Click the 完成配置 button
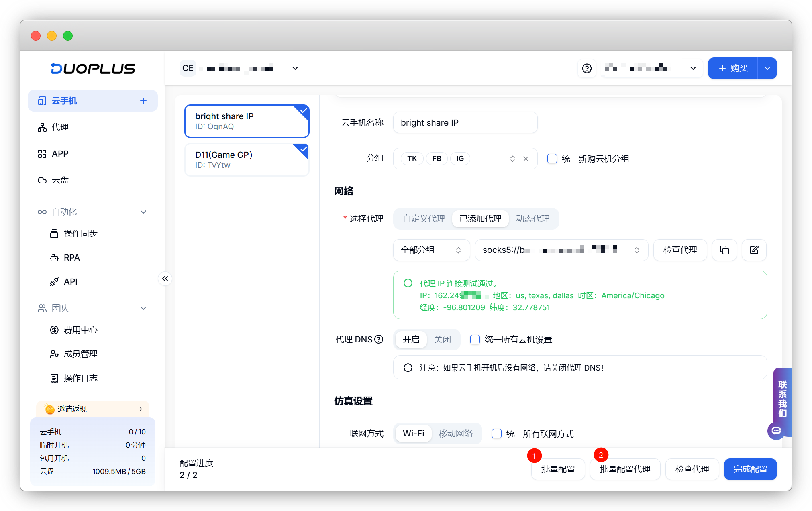This screenshot has width=812, height=511. (750, 469)
